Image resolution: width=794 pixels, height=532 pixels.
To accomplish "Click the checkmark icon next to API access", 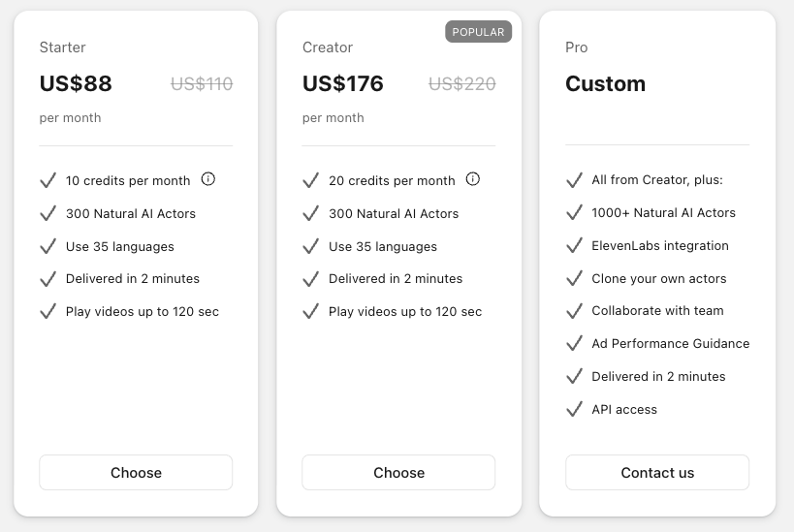I will click(x=574, y=409).
